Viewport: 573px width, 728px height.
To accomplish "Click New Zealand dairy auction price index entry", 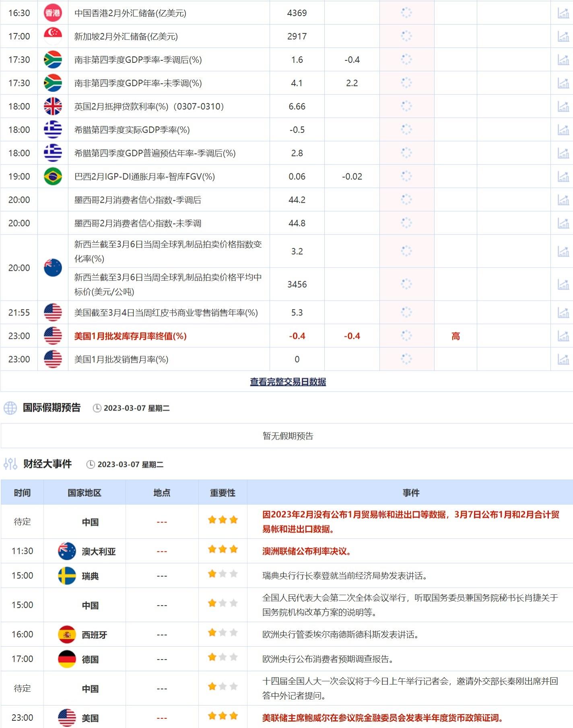I will tap(168, 251).
